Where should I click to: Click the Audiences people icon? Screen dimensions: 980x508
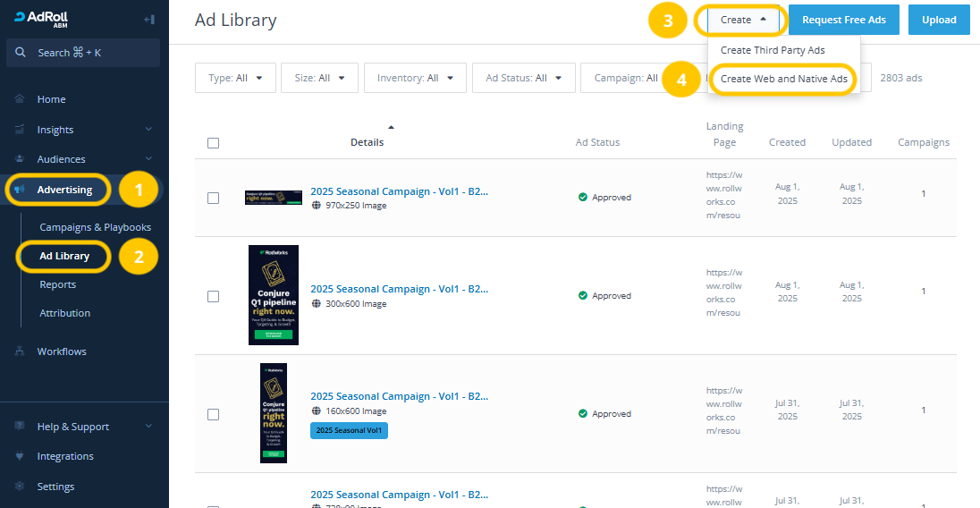[x=20, y=159]
